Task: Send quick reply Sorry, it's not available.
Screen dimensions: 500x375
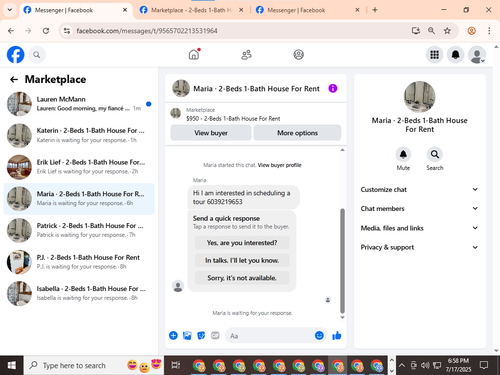Action: click(x=242, y=278)
